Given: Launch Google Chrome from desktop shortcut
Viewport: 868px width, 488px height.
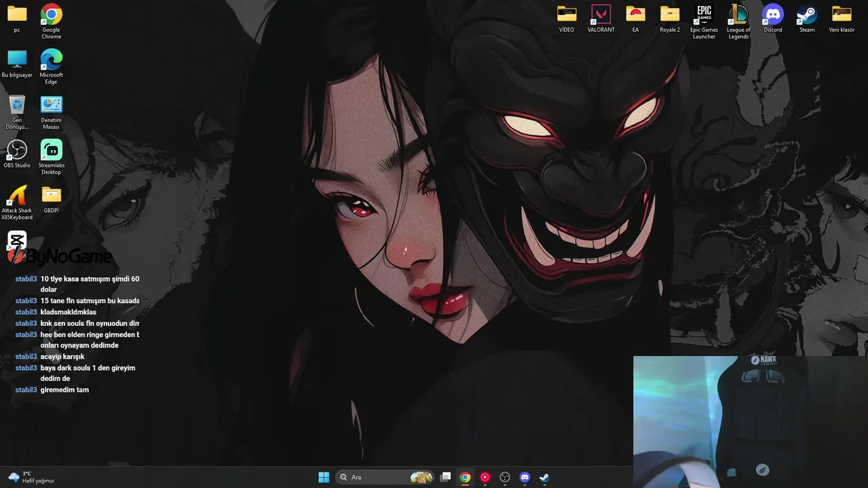Looking at the screenshot, I should click(52, 21).
